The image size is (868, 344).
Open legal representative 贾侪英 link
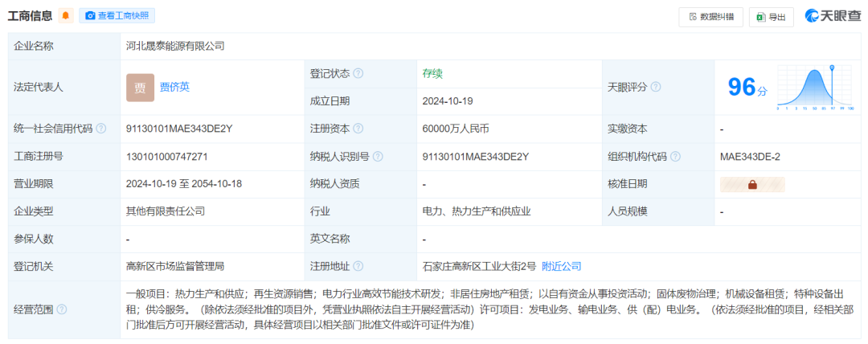point(174,87)
